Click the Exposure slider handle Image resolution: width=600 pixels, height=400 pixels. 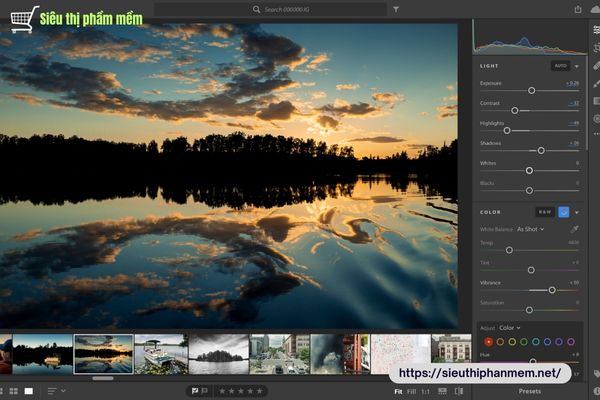tap(532, 90)
